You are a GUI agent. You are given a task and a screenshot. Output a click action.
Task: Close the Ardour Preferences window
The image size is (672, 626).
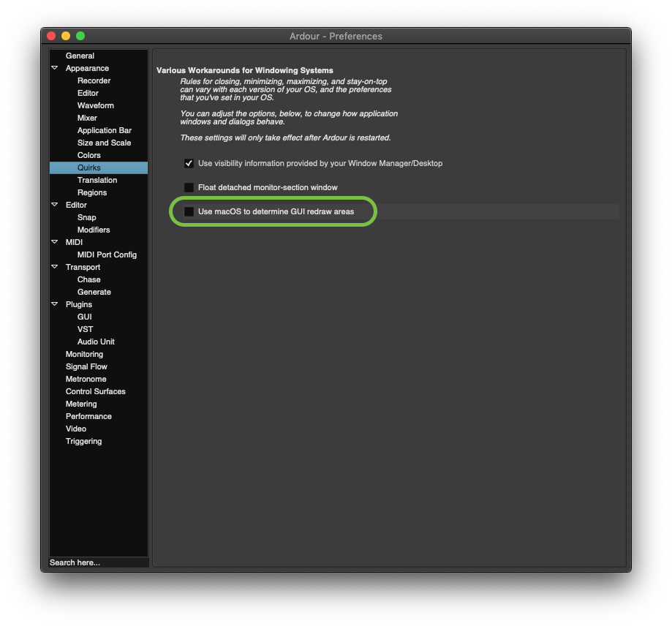click(x=51, y=36)
